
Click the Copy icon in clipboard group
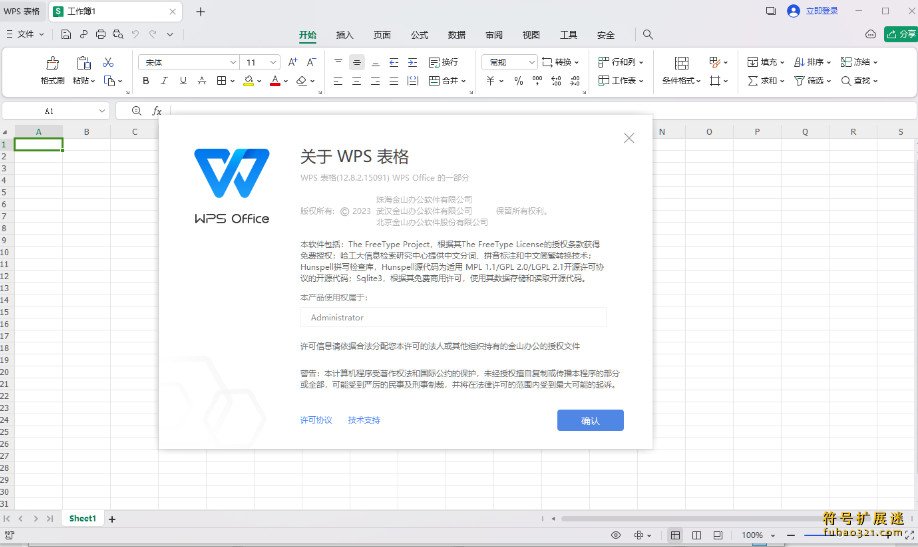coord(109,81)
